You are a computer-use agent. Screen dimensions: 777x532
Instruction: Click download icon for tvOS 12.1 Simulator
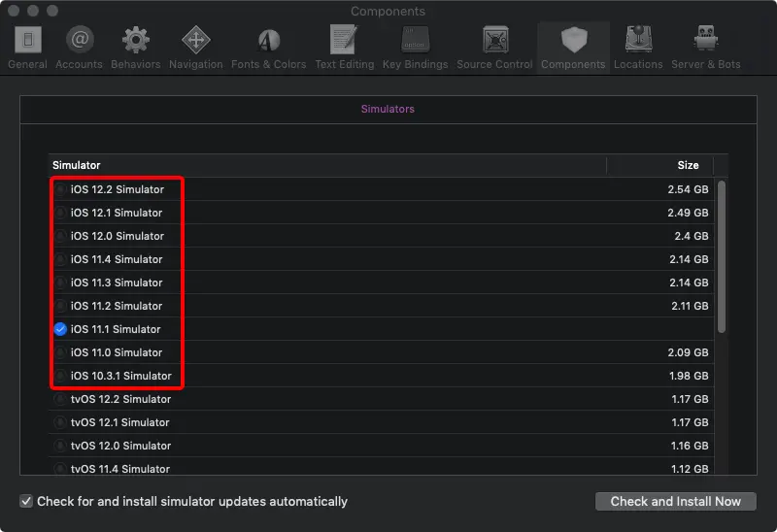(x=60, y=422)
